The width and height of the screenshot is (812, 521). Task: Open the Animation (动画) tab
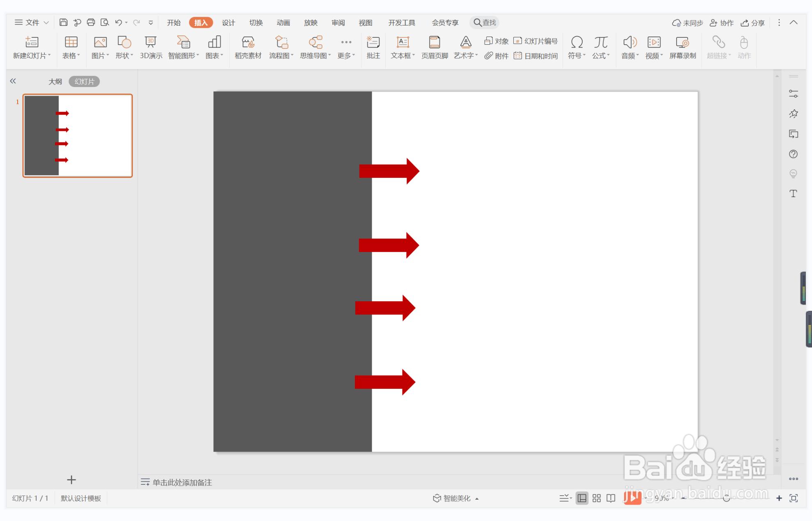click(x=283, y=23)
